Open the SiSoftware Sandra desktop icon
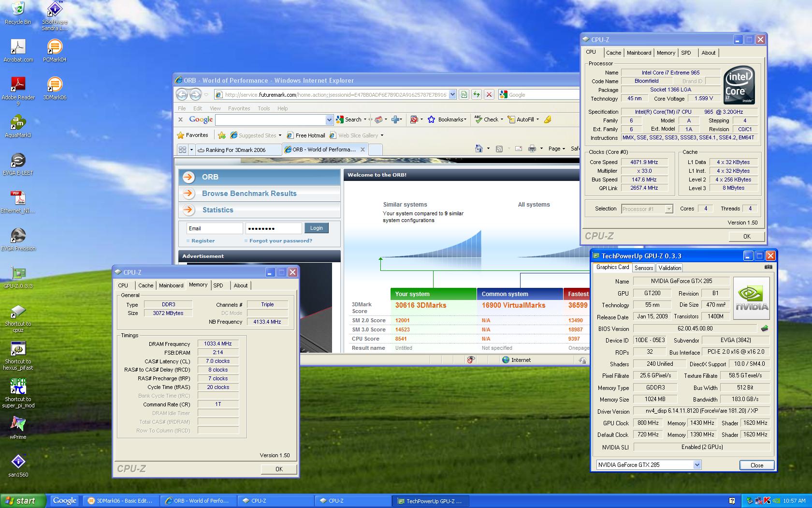 [55, 16]
